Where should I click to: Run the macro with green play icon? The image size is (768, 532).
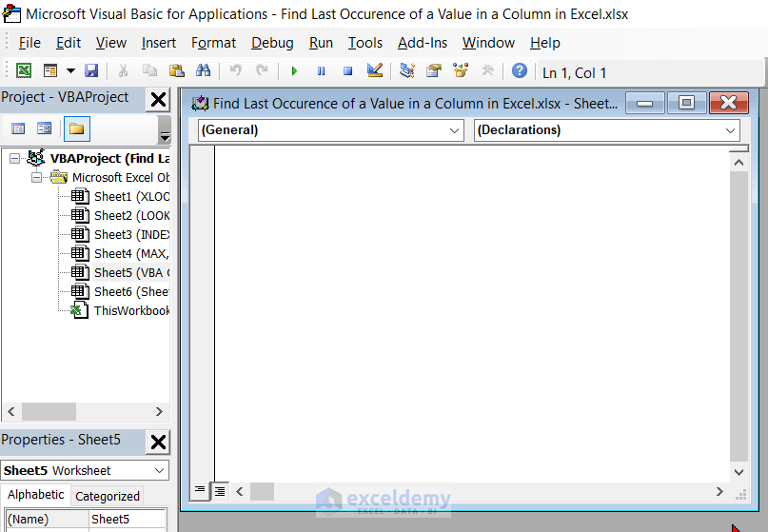pos(294,71)
